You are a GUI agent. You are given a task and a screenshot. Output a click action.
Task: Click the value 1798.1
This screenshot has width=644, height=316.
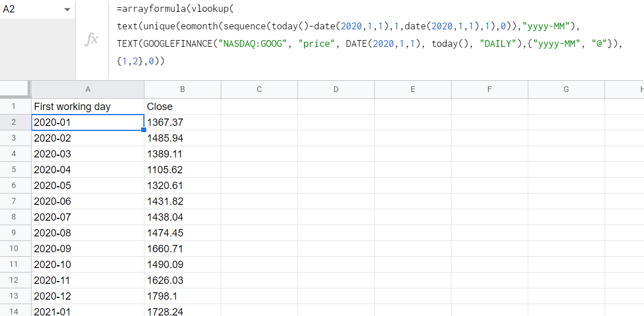(182, 296)
